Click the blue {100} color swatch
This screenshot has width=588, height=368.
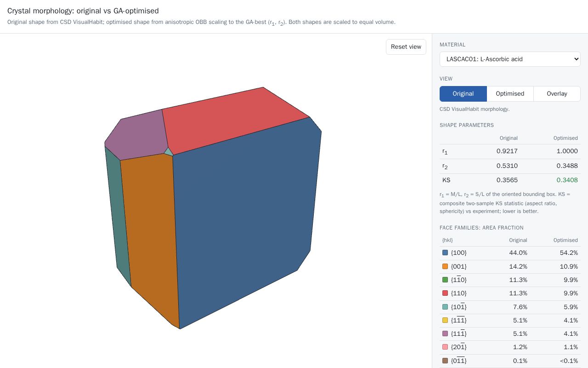click(445, 253)
